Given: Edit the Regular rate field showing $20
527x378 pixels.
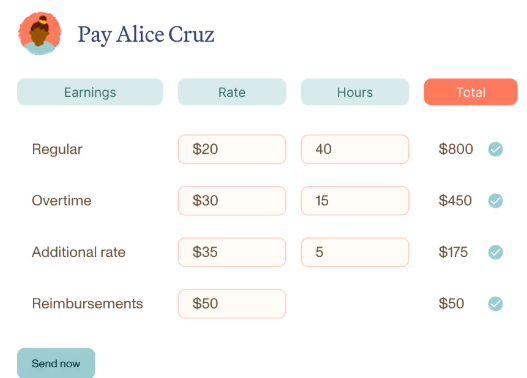Looking at the screenshot, I should 232,149.
